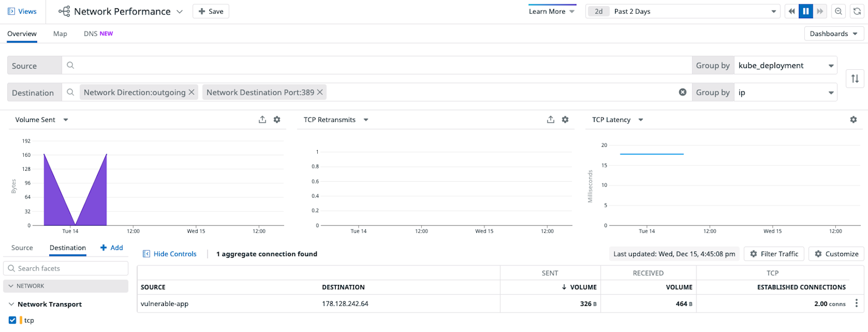Viewport: 868px width, 332px height.
Task: Expand the Dashboards dropdown
Action: [834, 34]
